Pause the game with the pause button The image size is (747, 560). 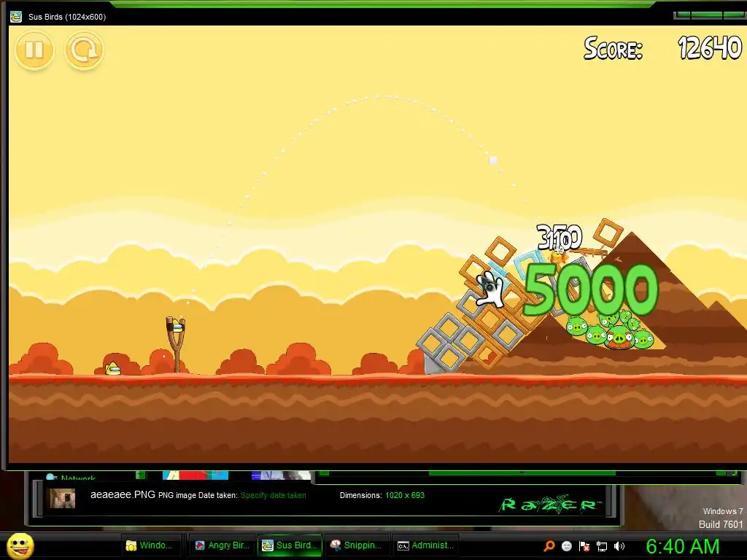(34, 50)
